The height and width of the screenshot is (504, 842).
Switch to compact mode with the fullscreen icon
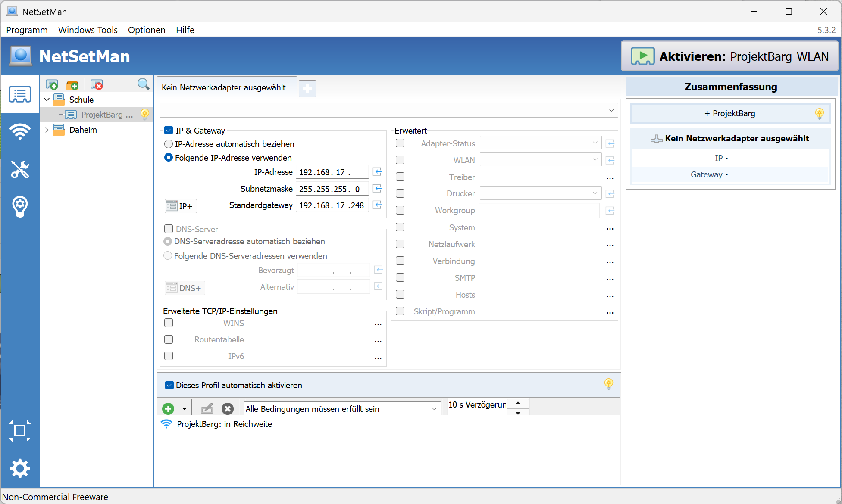tap(20, 431)
